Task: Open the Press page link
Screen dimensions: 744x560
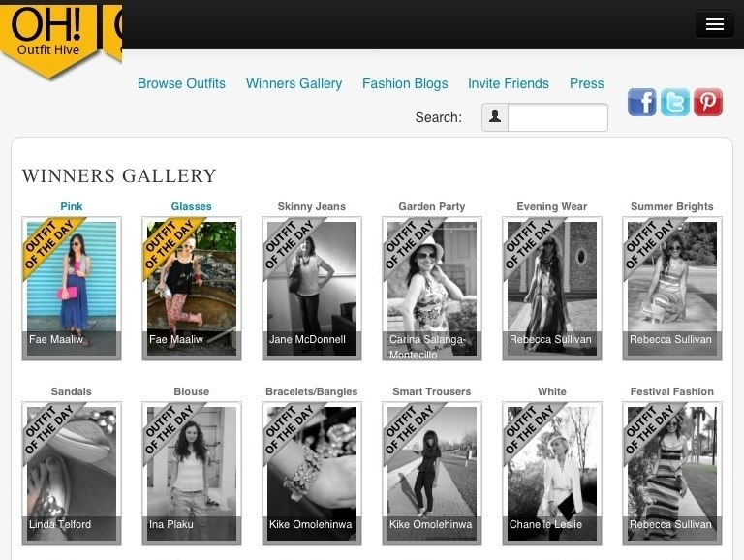Action: [586, 83]
